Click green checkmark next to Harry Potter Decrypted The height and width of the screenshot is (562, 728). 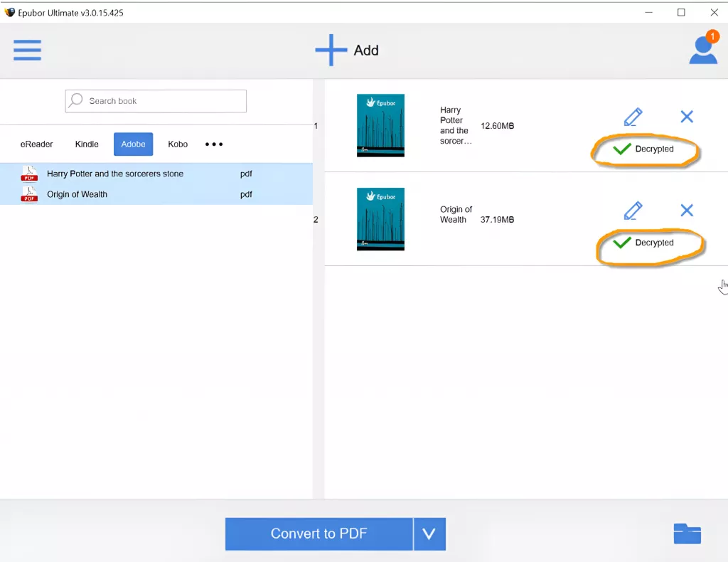pyautogui.click(x=621, y=149)
